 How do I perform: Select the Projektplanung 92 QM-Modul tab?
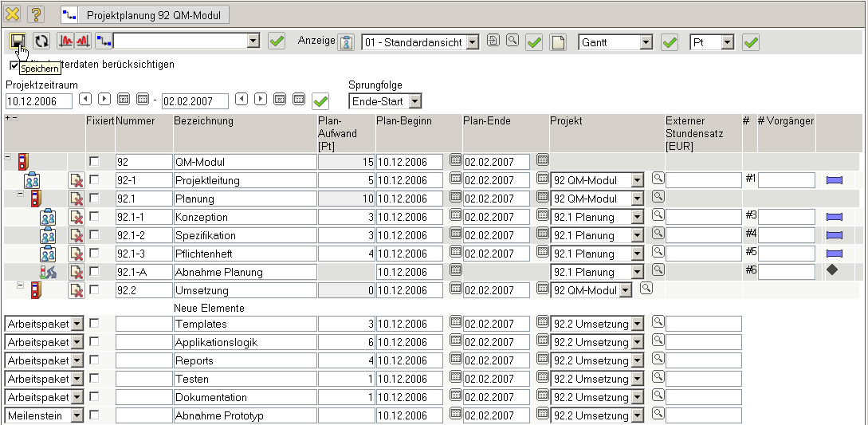[147, 14]
